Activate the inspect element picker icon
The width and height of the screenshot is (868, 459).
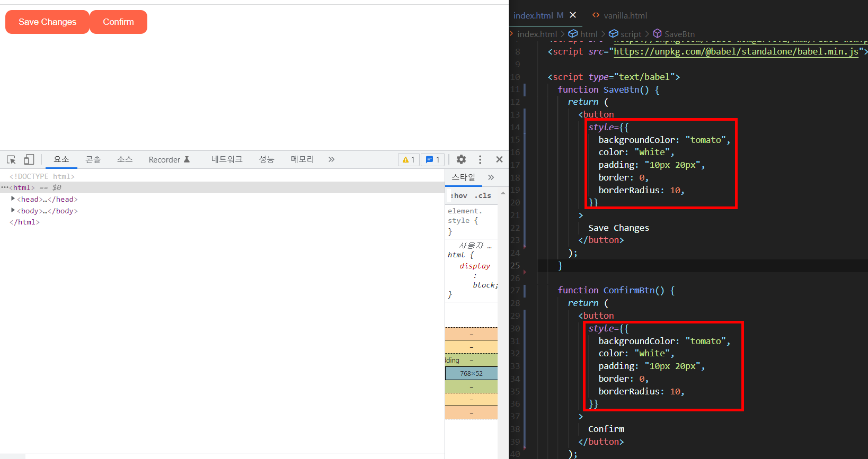click(11, 159)
